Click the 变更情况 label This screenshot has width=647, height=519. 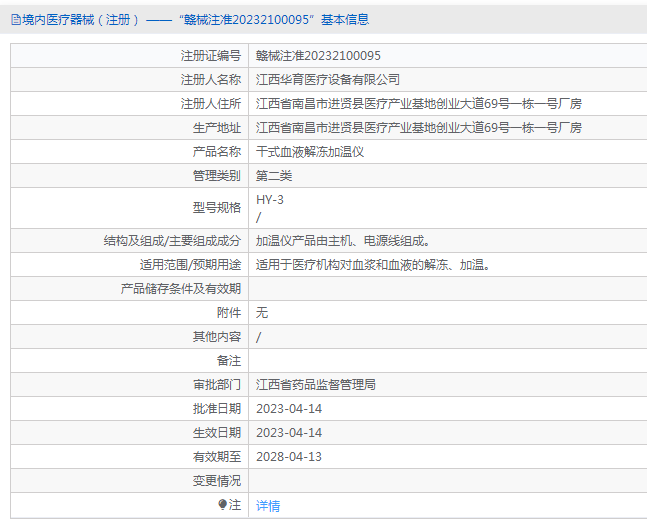(x=217, y=480)
